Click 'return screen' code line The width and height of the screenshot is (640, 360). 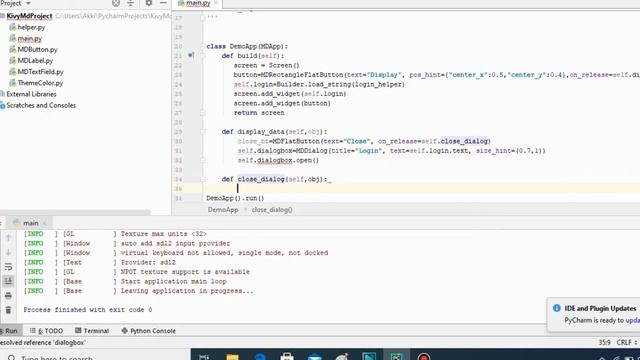(259, 113)
